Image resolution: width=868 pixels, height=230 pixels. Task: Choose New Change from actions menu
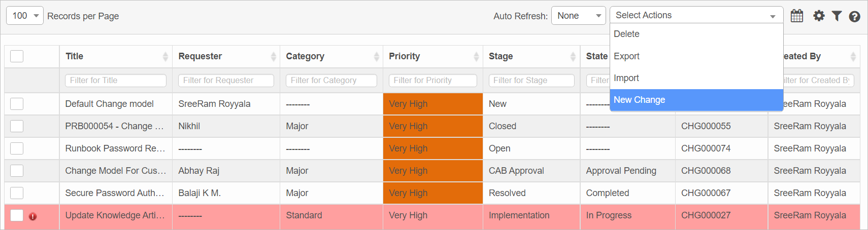pyautogui.click(x=640, y=100)
